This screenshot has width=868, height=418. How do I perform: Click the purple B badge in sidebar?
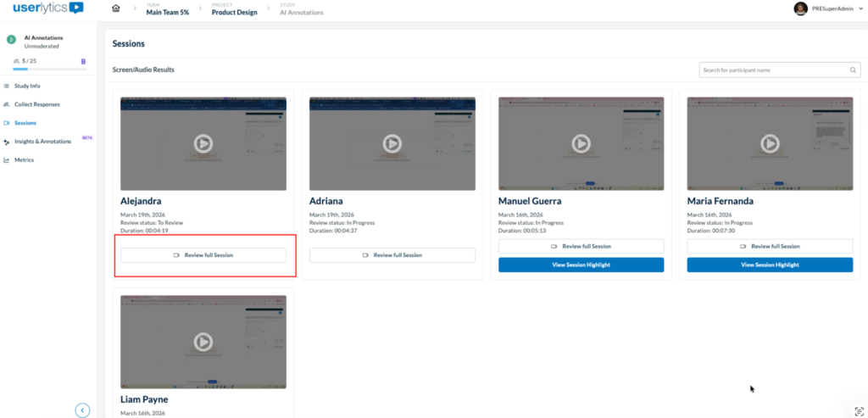pos(83,61)
